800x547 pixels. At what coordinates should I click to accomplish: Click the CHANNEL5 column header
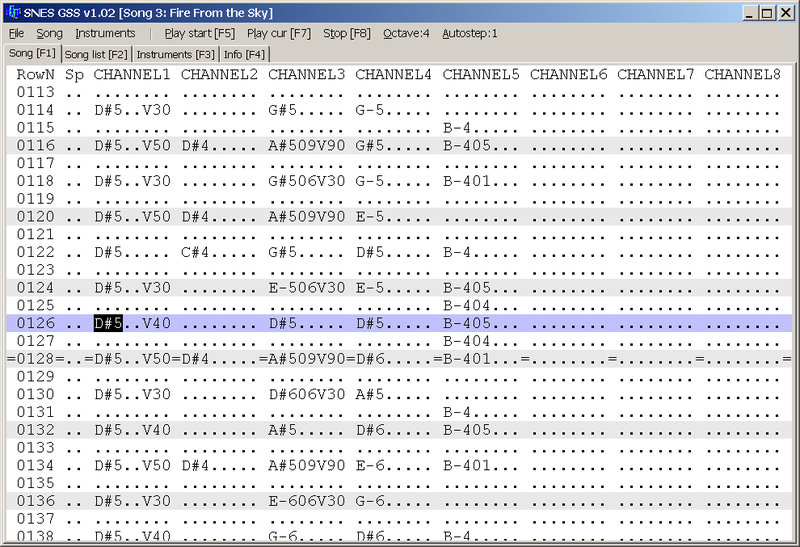481,75
